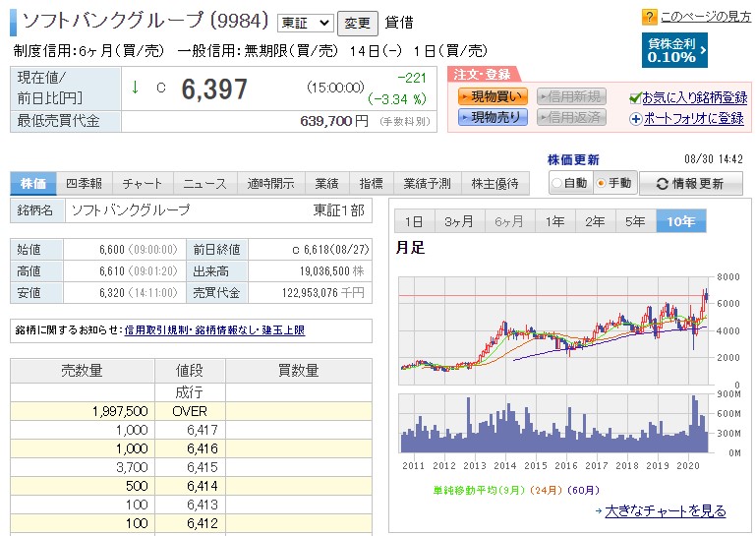Click disabled 信用返済 button
Viewport: 756px width, 536px height.
point(571,117)
